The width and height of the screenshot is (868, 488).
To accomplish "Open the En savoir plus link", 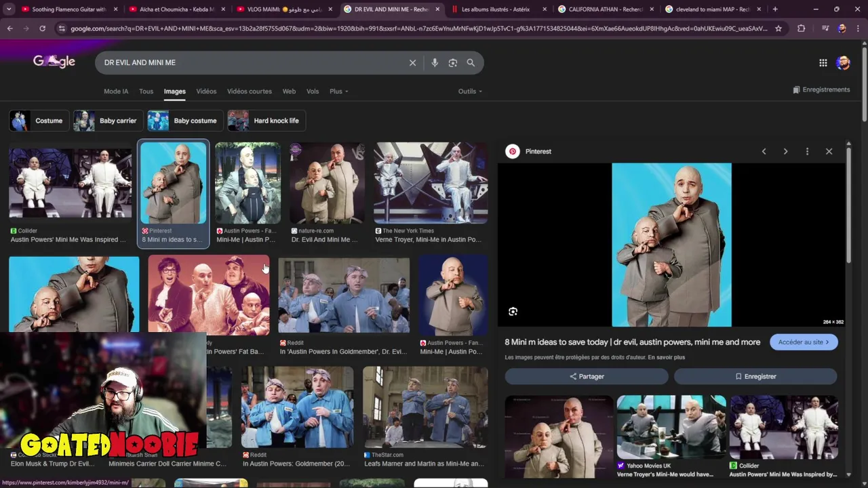I will [666, 357].
